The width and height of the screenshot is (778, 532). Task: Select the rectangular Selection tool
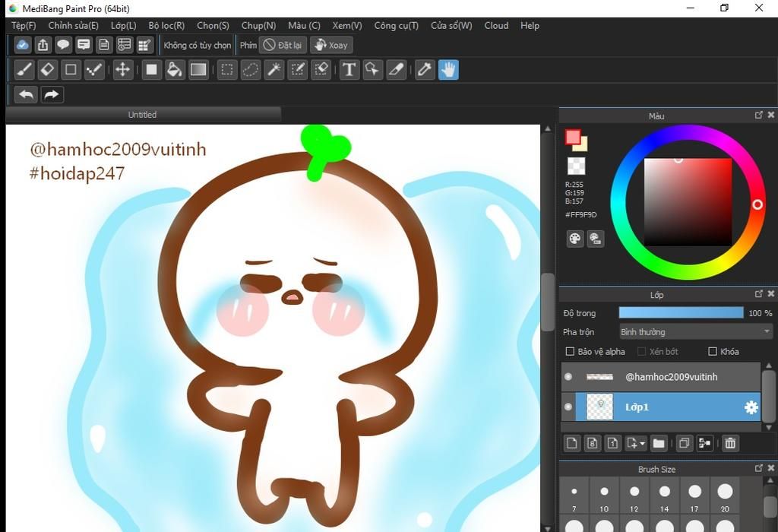pyautogui.click(x=226, y=70)
